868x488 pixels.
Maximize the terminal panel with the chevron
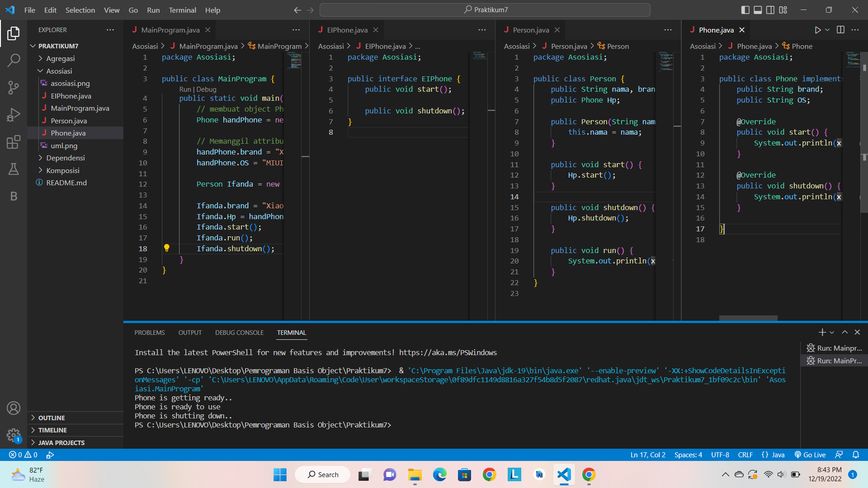pos(844,332)
